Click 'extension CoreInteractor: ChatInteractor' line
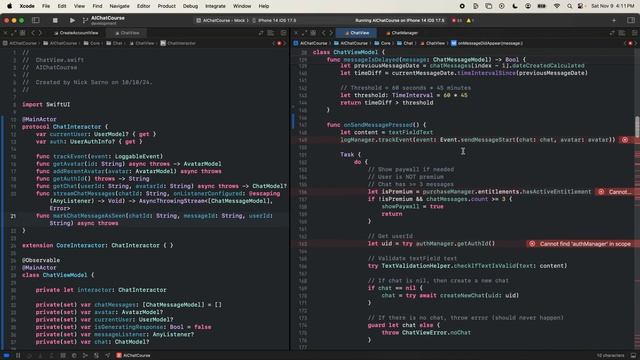The image size is (640, 360). (98, 245)
